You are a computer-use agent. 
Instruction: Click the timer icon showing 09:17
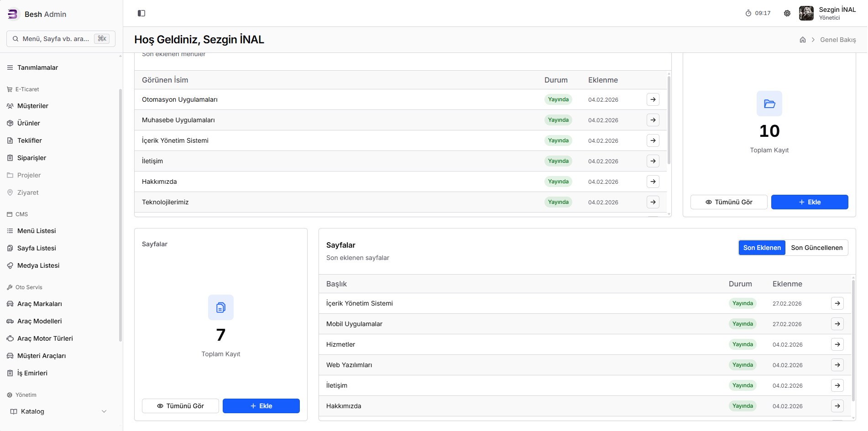coord(748,13)
